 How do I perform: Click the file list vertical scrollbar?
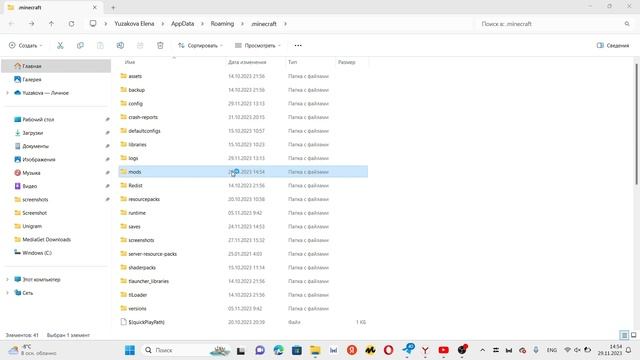pos(636,124)
